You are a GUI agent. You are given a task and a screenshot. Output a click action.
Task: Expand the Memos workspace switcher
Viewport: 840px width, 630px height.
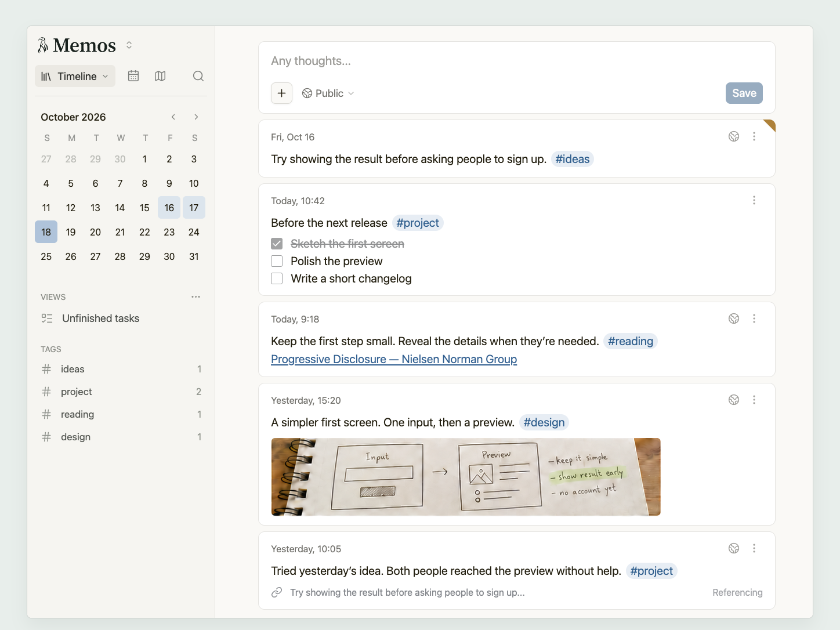click(129, 45)
